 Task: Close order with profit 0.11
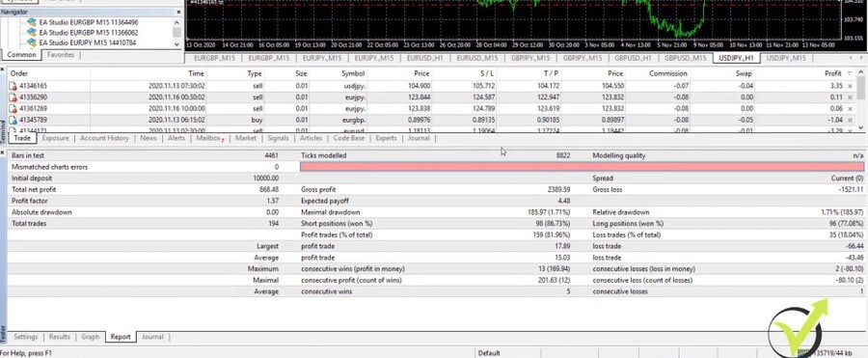click(851, 97)
